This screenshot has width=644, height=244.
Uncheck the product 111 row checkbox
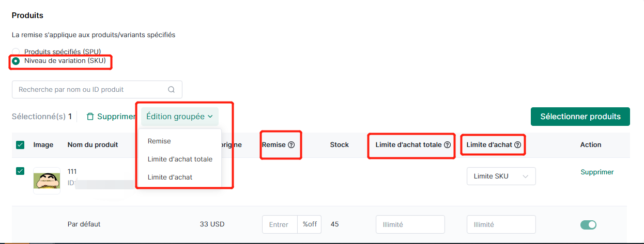click(21, 171)
